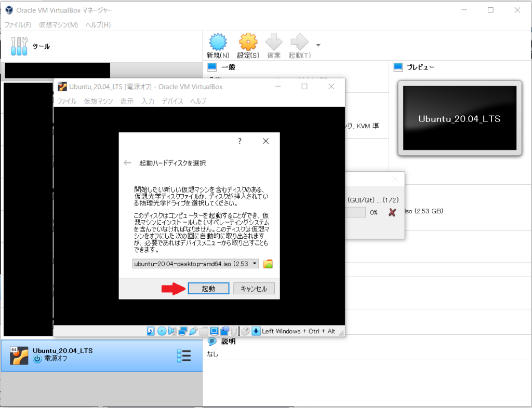Click the recording status bar icon
The image size is (532, 408).
pos(224,331)
